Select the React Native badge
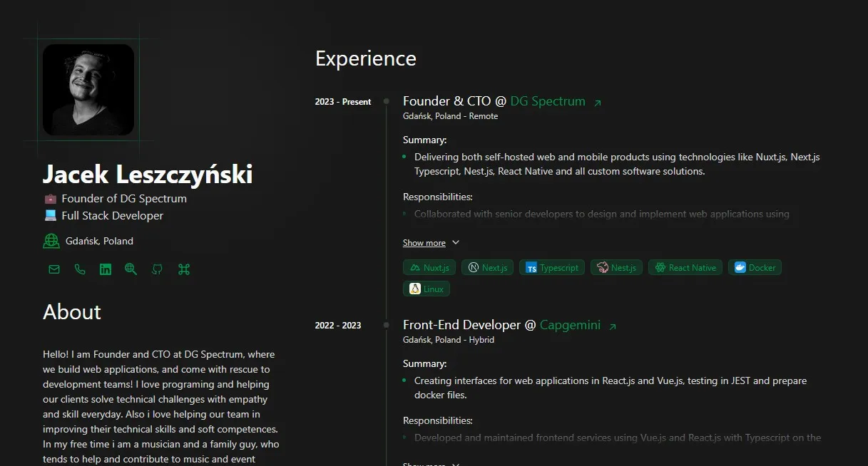 tap(685, 267)
